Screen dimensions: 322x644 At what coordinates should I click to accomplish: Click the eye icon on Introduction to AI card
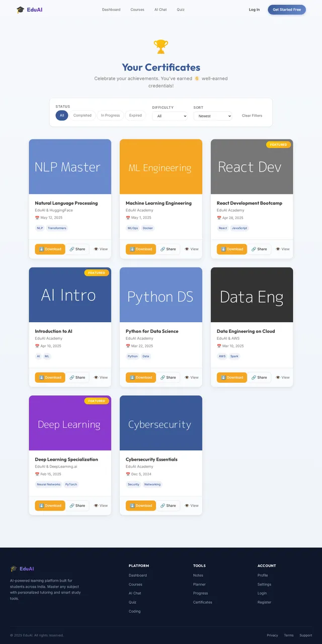tap(96, 378)
